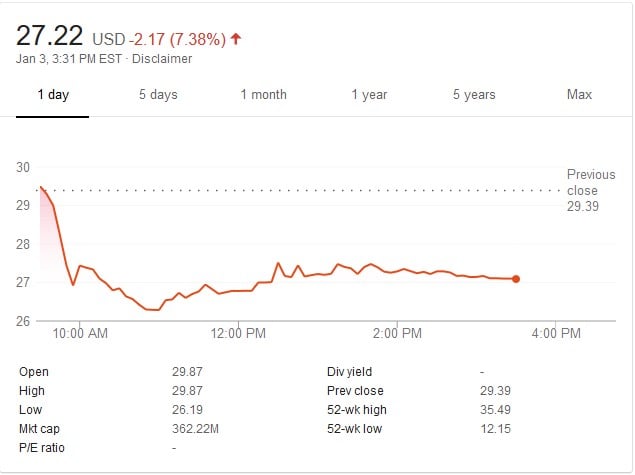Screen dimensions: 635x475
Task: Open the 1 month chart range
Action: [263, 95]
